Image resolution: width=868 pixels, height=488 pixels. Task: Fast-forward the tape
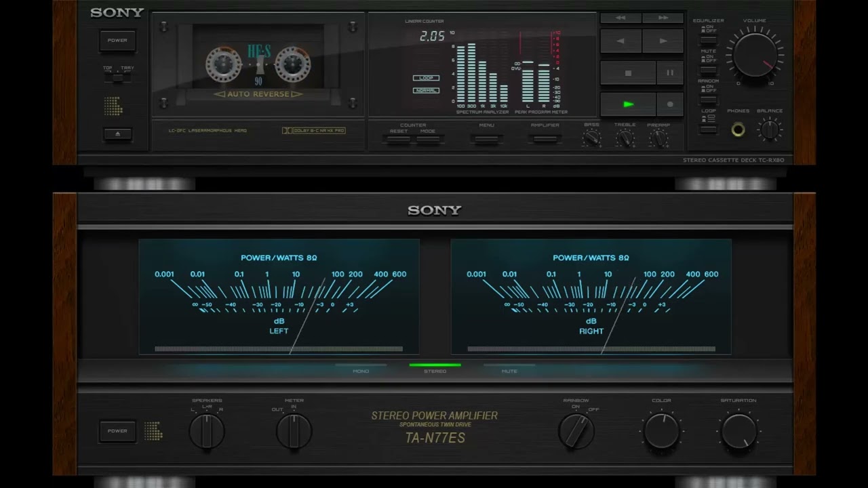663,18
